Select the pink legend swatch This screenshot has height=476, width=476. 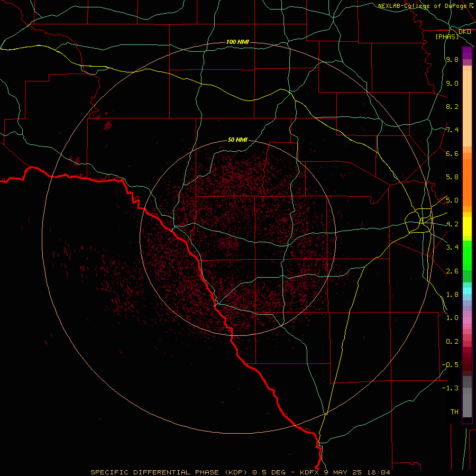tap(467, 321)
